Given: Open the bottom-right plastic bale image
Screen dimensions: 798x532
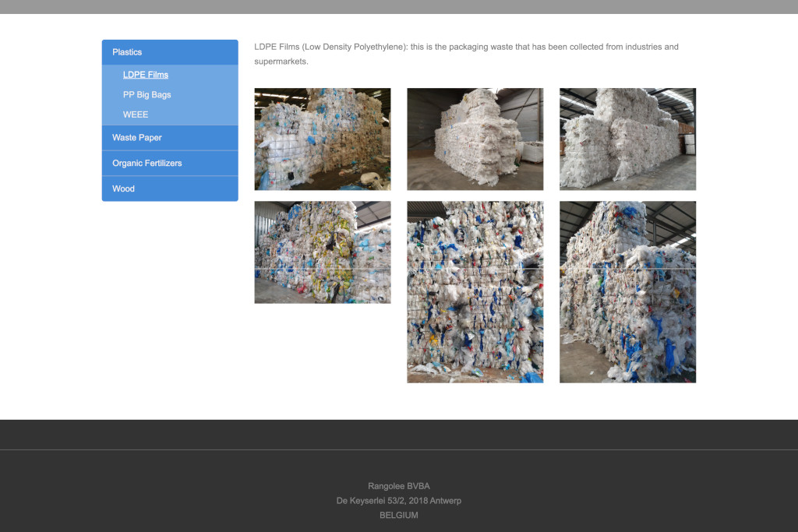Looking at the screenshot, I should [x=627, y=291].
